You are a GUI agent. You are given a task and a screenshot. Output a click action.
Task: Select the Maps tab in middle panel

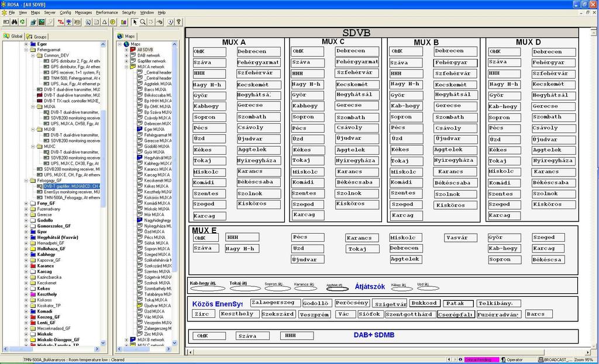coord(127,36)
